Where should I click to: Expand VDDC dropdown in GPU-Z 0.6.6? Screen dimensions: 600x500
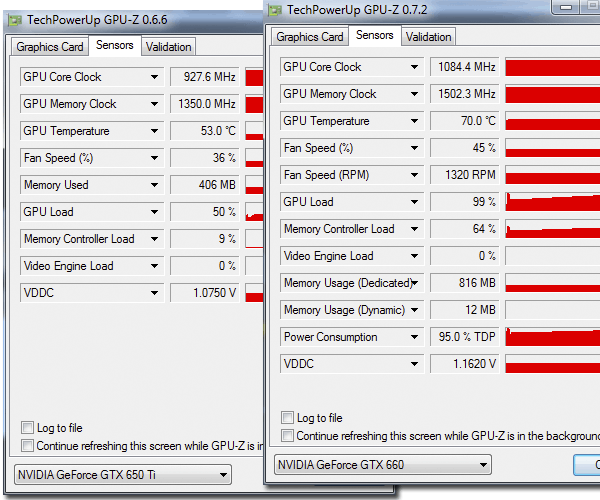[x=154, y=293]
